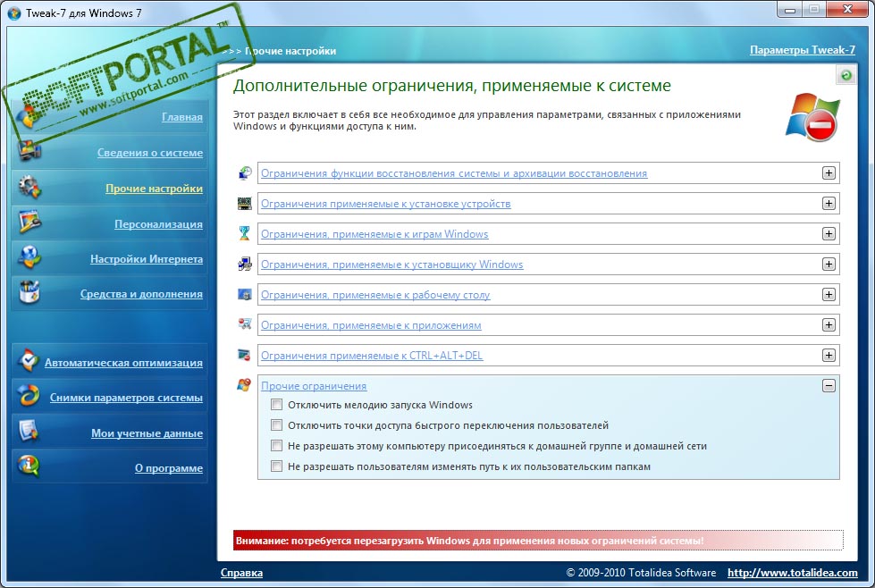This screenshot has width=875, height=588.
Task: Click Ограничения применяемые к CTRL+ALT+DEL link
Action: pyautogui.click(x=372, y=356)
